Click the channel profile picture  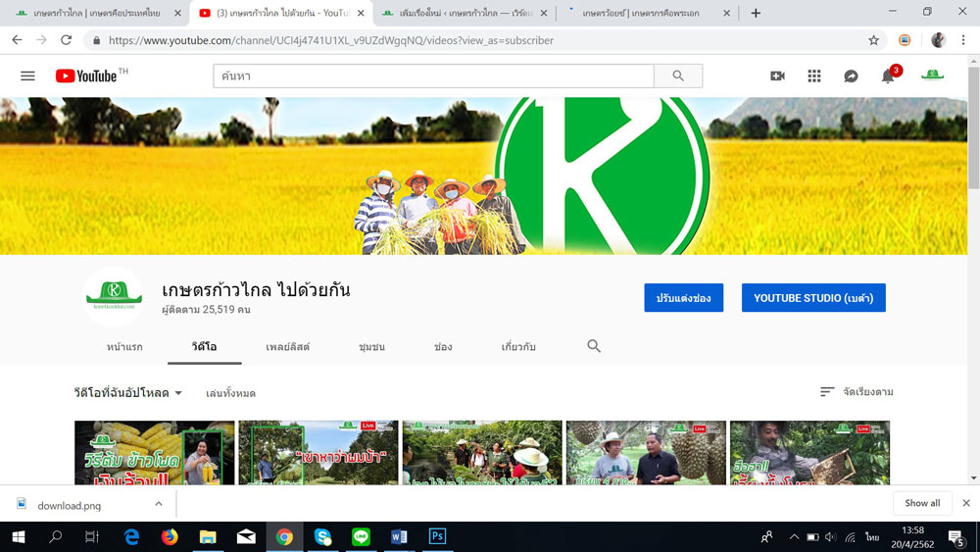(114, 296)
